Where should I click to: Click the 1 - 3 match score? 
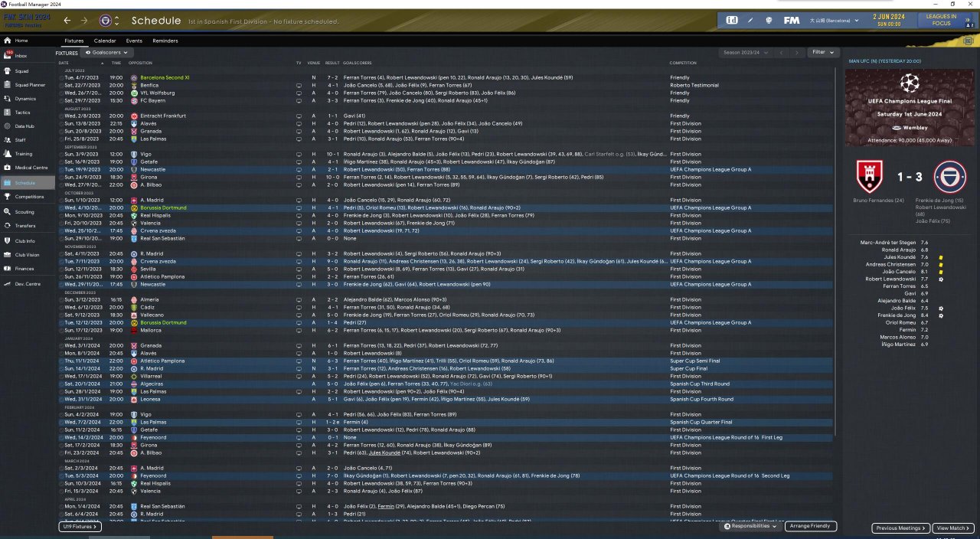point(910,177)
